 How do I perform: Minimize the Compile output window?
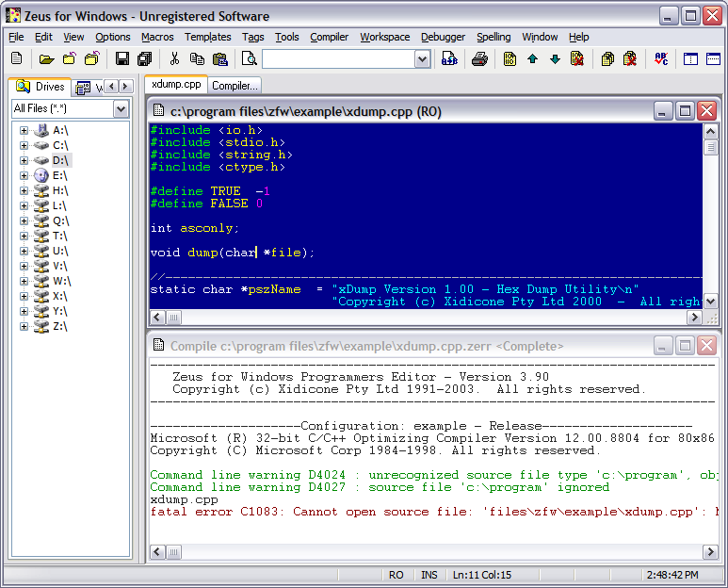point(662,346)
